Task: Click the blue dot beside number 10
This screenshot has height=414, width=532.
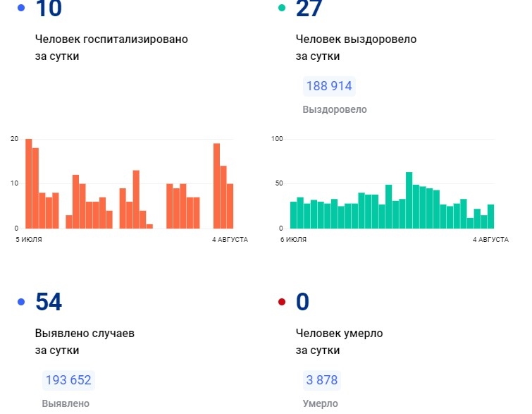Action: [x=20, y=8]
